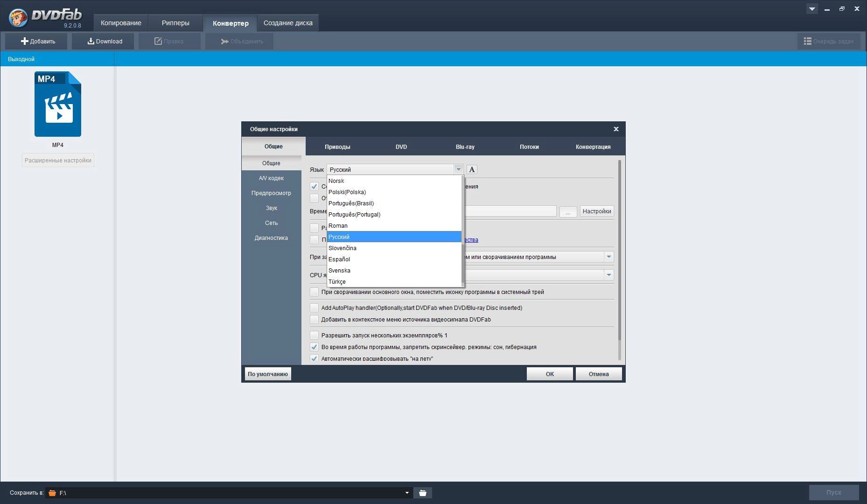867x504 pixels.
Task: Choose Português(Brasil) from the language list
Action: coord(394,203)
